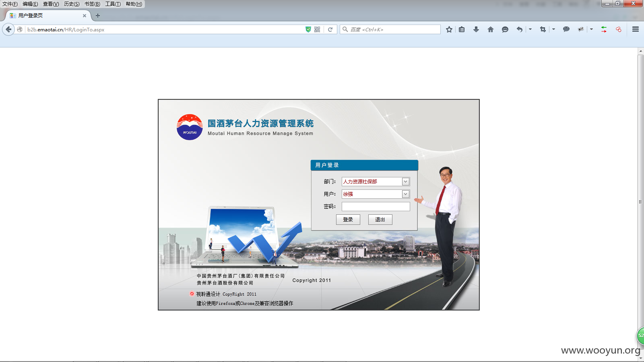Screen dimensions: 644x362
Task: Click the site identity globe icon
Action: [x=20, y=29]
